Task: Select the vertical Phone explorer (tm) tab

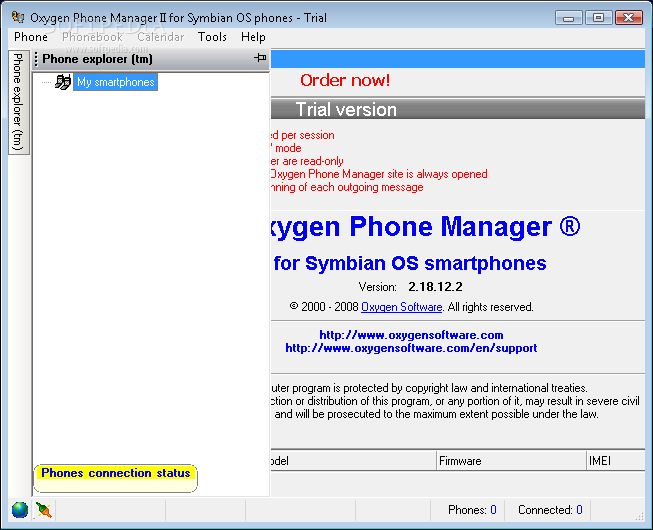Action: [18, 102]
